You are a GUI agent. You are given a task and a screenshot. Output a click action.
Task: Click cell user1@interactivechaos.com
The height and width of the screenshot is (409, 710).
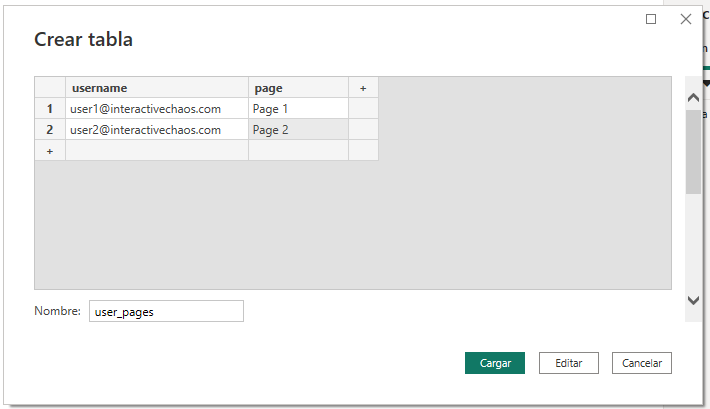click(157, 108)
